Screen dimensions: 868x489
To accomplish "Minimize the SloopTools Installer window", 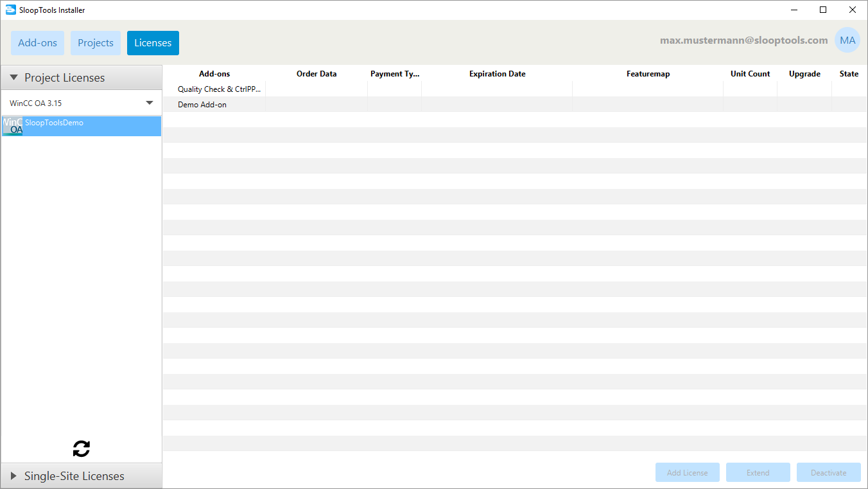I will (x=794, y=10).
